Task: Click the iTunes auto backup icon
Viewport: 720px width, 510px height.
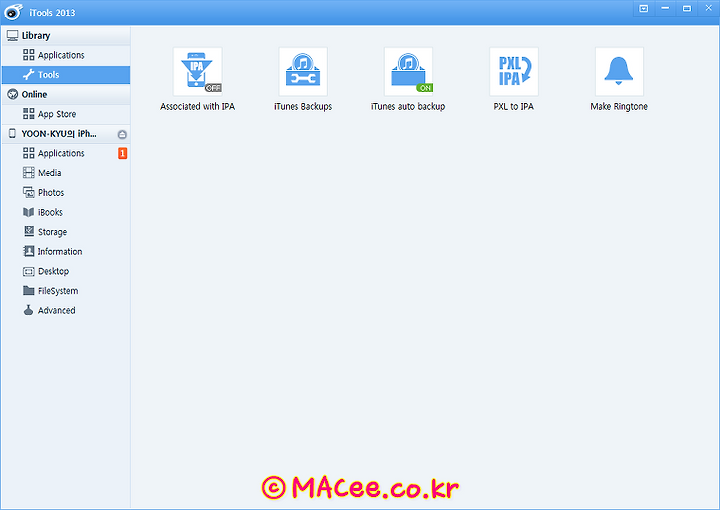Action: pyautogui.click(x=408, y=71)
